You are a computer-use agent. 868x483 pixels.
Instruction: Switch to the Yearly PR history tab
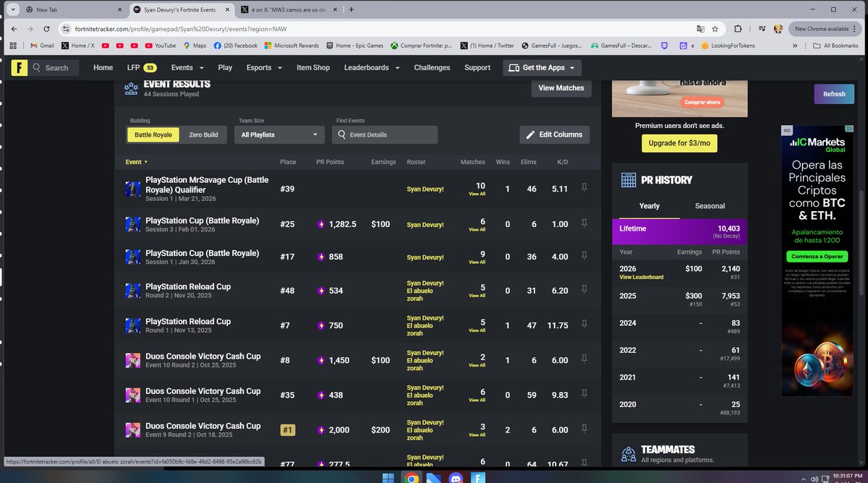pos(650,206)
